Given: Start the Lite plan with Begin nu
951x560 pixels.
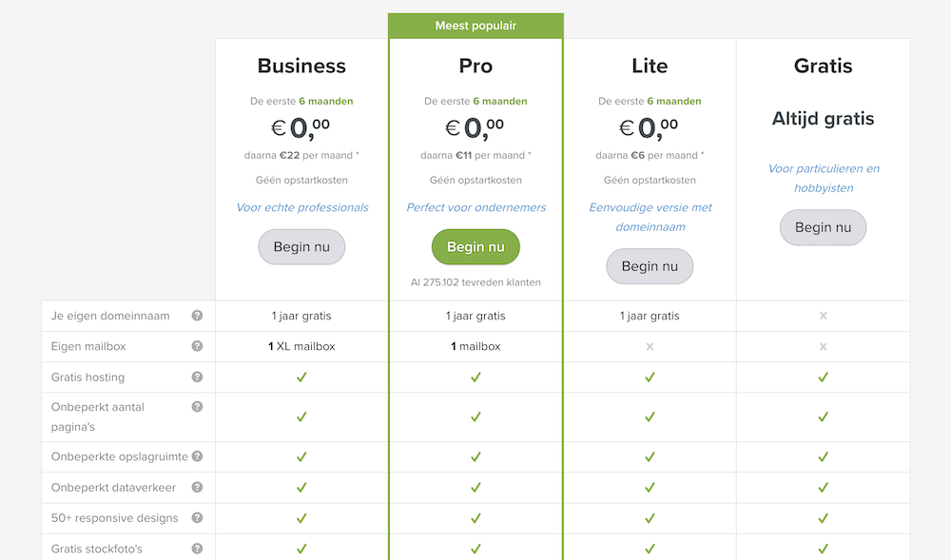Looking at the screenshot, I should click(x=650, y=266).
